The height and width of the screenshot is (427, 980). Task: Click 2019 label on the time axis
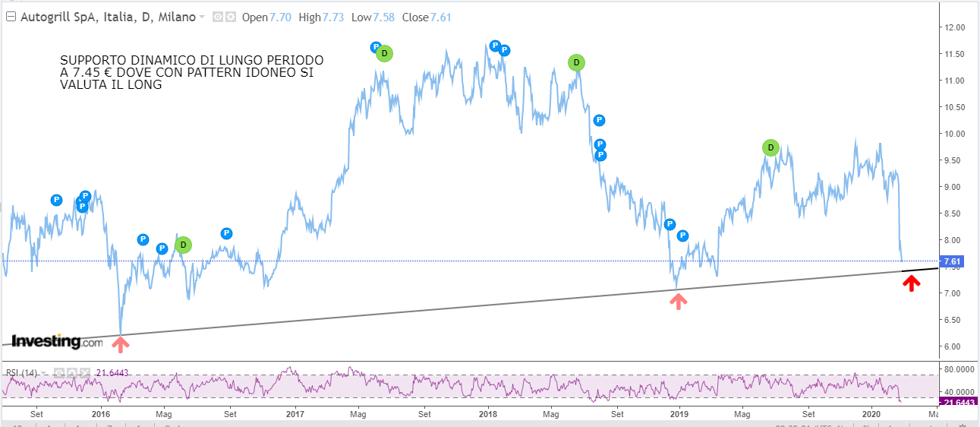[679, 414]
